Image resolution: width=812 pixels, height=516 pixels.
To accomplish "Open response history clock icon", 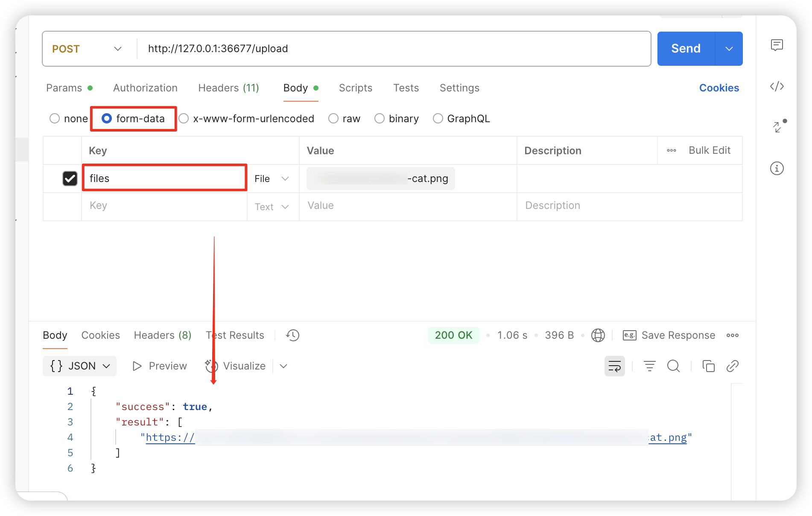I will point(292,335).
